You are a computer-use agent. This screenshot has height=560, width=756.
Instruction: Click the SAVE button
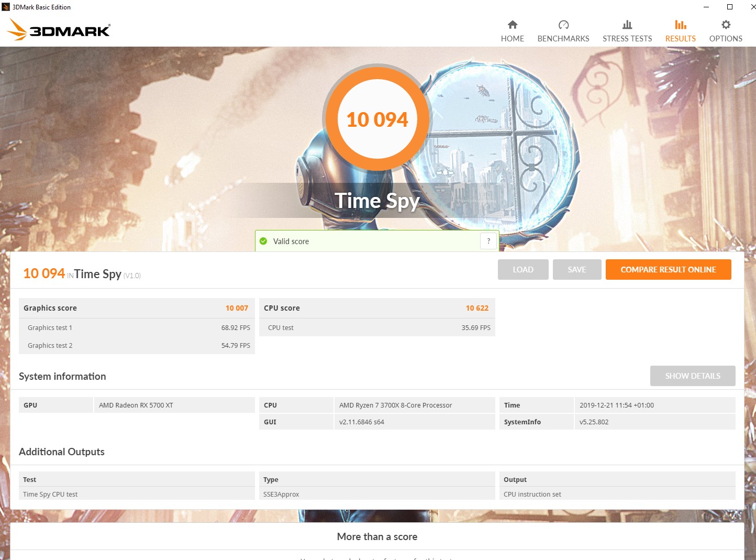tap(577, 269)
